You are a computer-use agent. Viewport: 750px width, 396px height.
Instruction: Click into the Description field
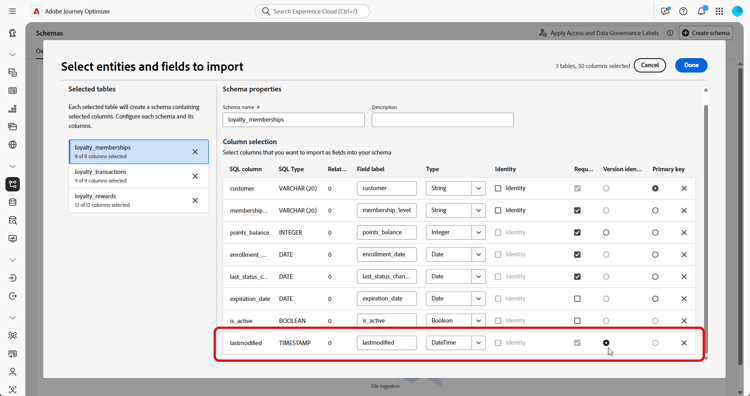pos(442,120)
